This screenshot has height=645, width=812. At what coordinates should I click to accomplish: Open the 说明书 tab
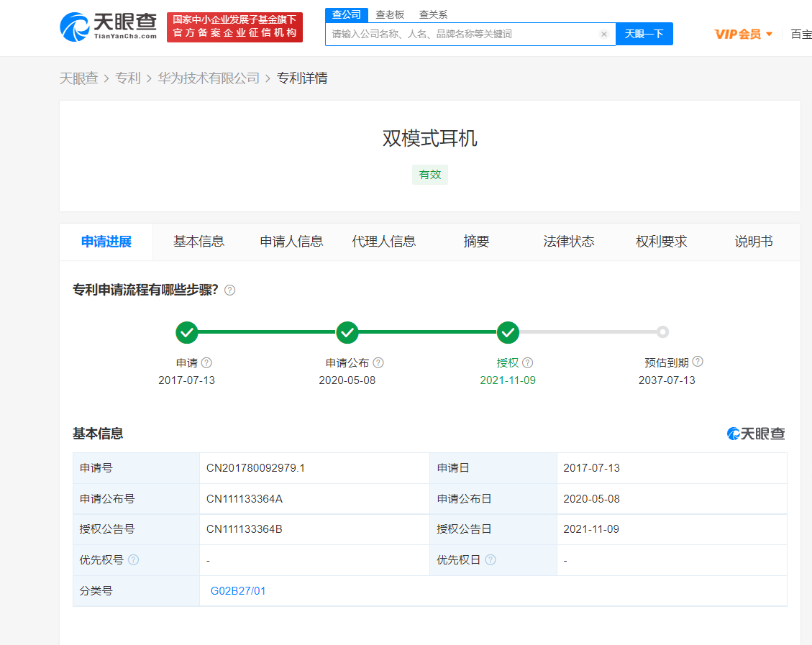pyautogui.click(x=754, y=242)
